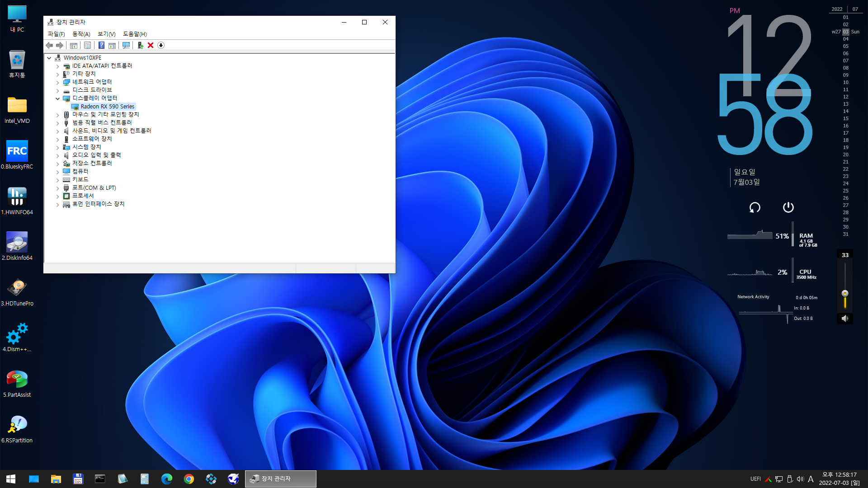Launch 5.PartAssist desktop shortcut

point(17,384)
